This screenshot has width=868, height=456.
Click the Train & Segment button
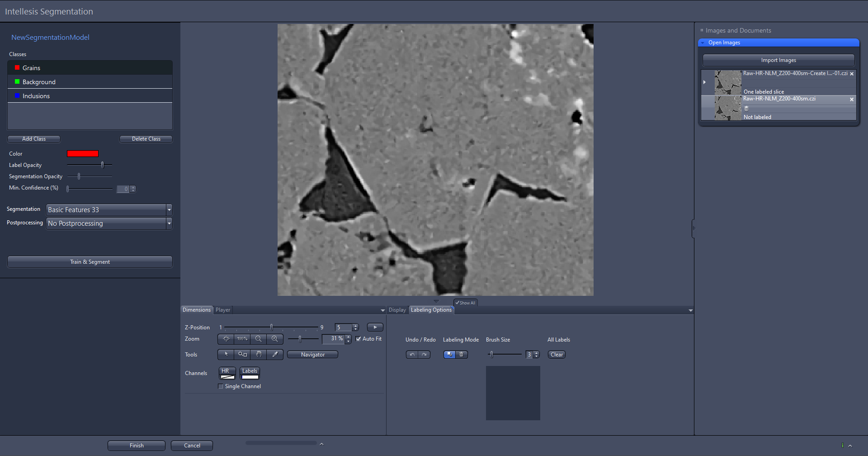(x=90, y=261)
